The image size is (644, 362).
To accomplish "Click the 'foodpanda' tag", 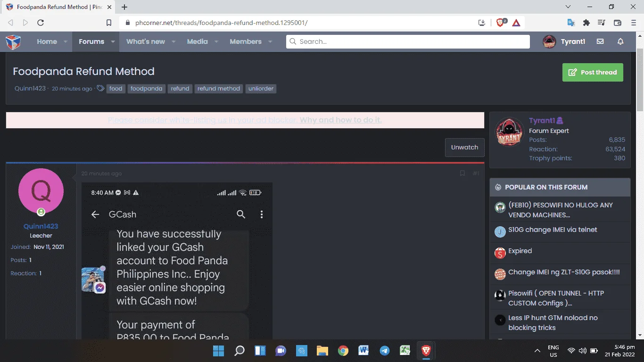I will tap(146, 88).
